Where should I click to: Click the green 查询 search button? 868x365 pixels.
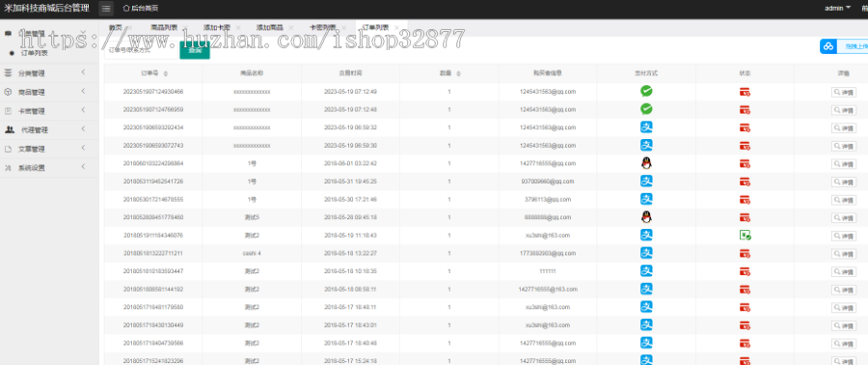[x=195, y=50]
